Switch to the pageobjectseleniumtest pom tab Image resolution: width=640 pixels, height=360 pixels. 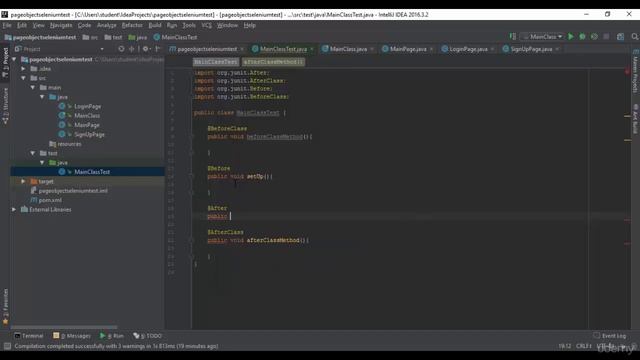click(207, 49)
